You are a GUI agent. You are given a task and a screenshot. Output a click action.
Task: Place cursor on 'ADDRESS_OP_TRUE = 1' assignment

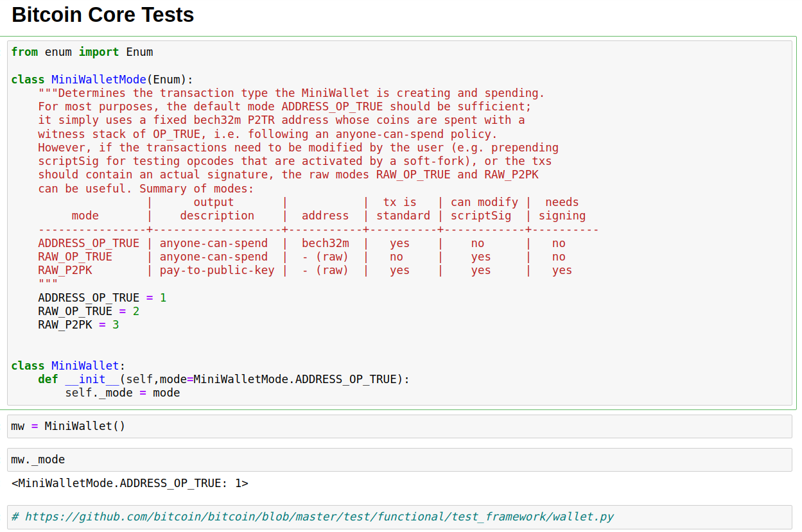[x=102, y=298]
